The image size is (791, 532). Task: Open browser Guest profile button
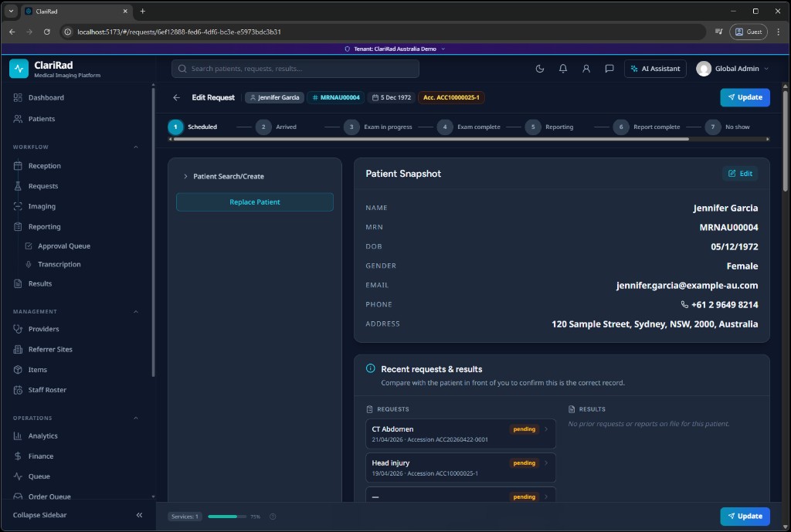click(x=748, y=32)
